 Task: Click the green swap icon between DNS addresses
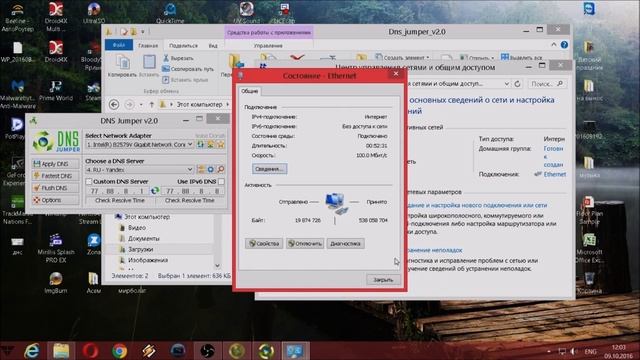click(155, 191)
